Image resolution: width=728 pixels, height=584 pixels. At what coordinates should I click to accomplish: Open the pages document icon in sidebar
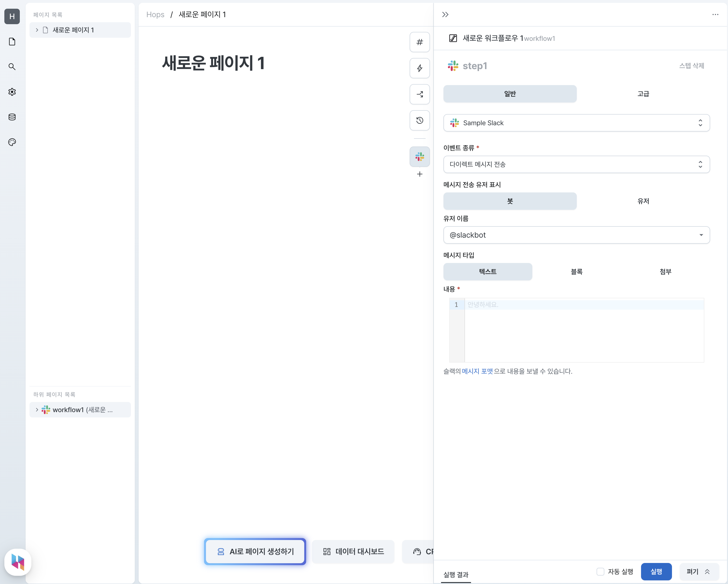tap(12, 42)
